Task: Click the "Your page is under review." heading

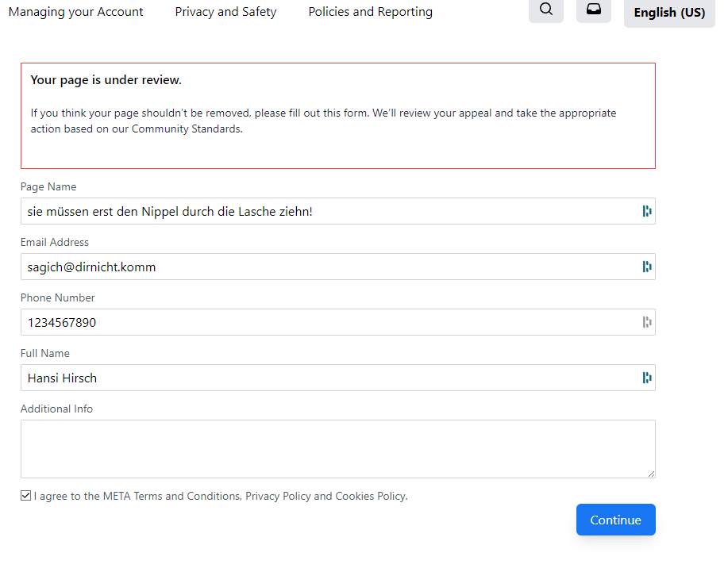Action: (106, 80)
